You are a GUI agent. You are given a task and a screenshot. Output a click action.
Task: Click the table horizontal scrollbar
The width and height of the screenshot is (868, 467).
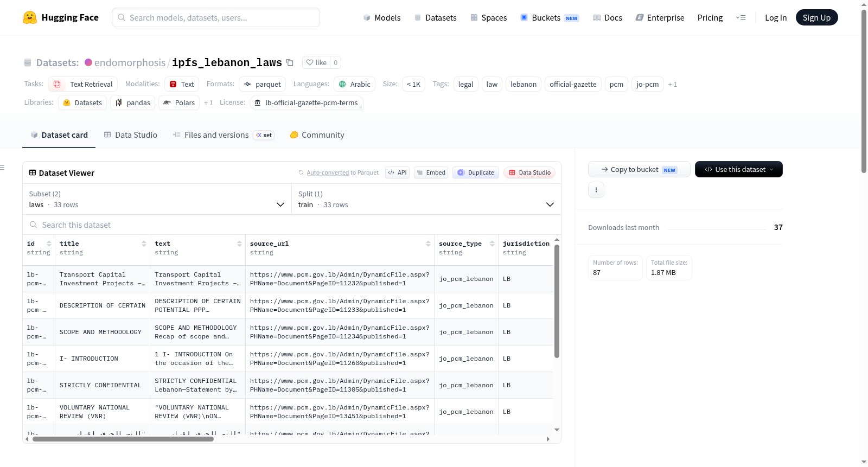pos(123,439)
